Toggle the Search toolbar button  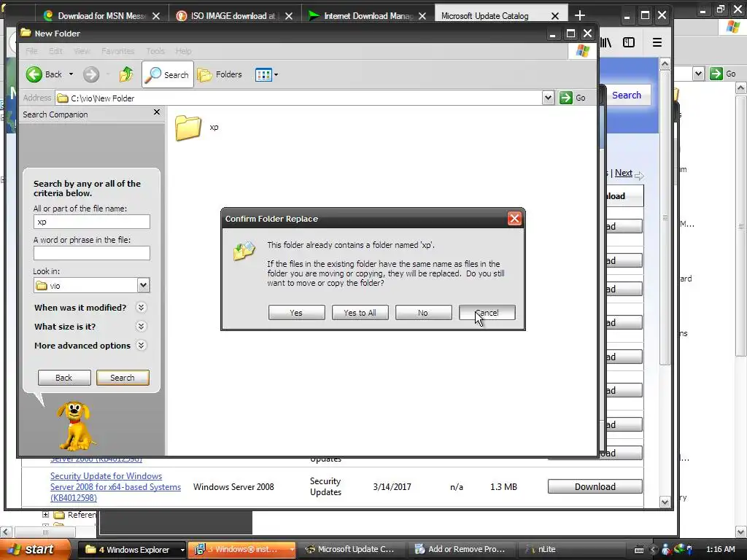(x=168, y=74)
